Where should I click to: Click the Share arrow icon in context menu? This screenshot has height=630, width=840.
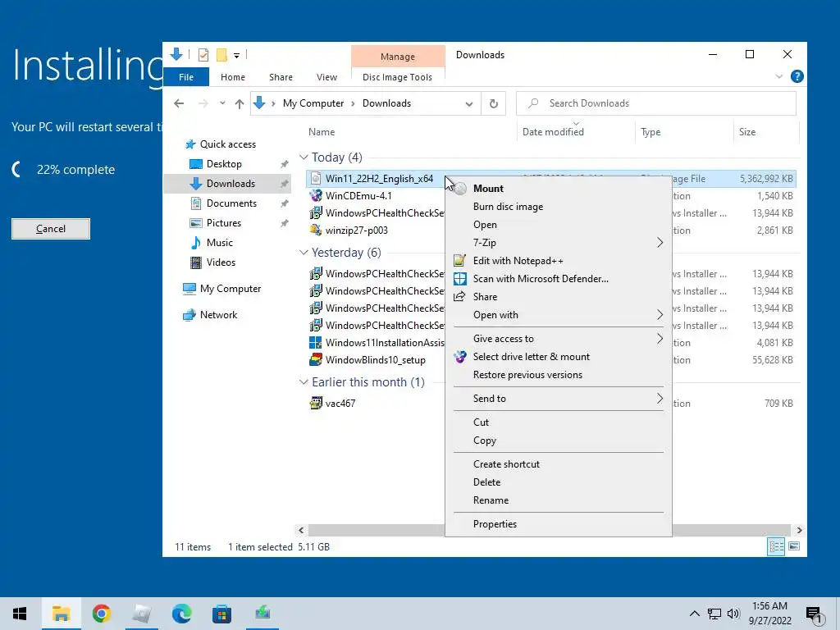pos(459,297)
